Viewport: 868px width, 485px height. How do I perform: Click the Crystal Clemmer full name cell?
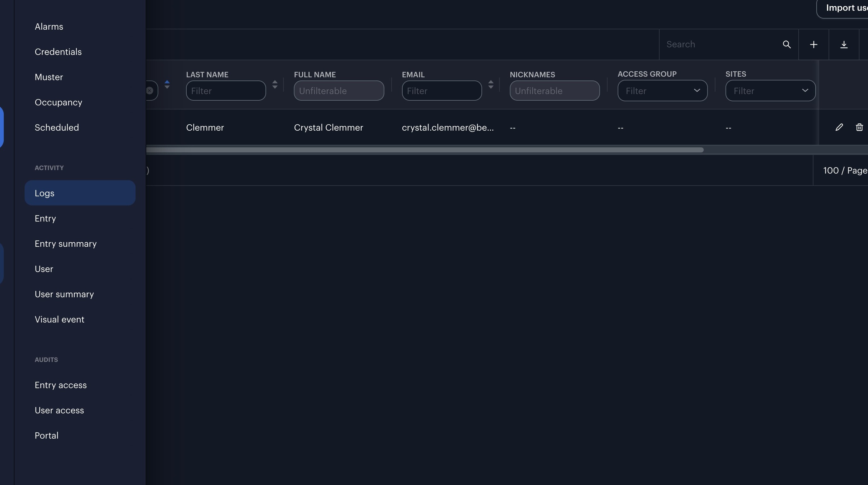coord(329,127)
